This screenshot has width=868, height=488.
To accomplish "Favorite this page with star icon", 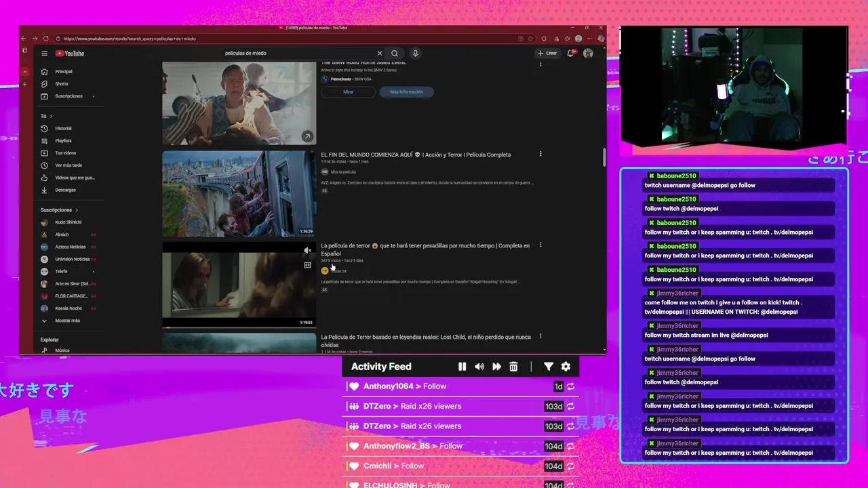I will pos(530,39).
